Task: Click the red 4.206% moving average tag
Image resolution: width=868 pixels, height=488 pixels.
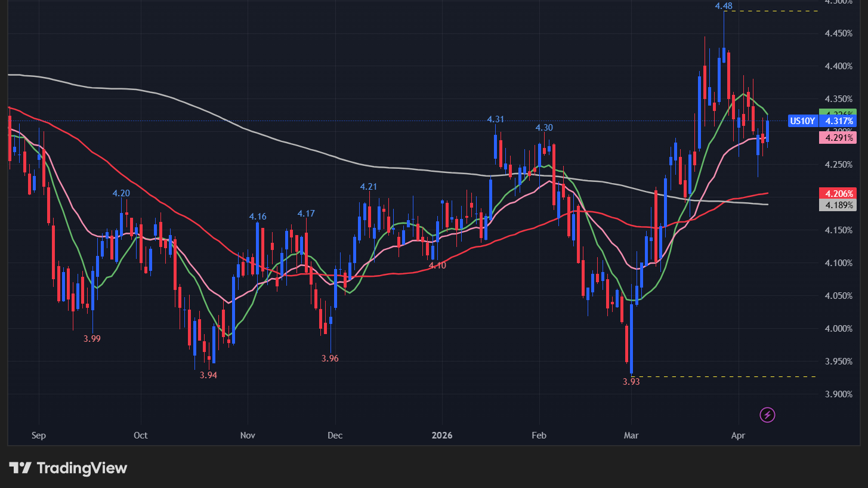Action: tap(838, 193)
